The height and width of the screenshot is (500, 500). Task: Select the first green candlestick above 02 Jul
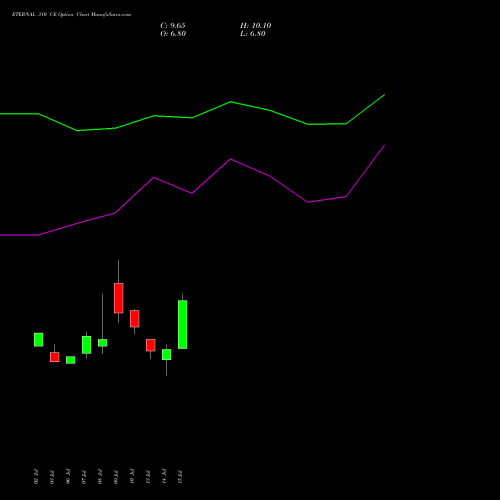39,340
